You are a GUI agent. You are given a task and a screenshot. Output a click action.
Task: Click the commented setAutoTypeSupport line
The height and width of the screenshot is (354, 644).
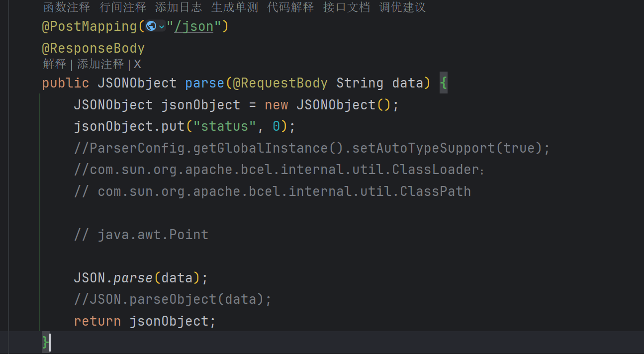312,148
